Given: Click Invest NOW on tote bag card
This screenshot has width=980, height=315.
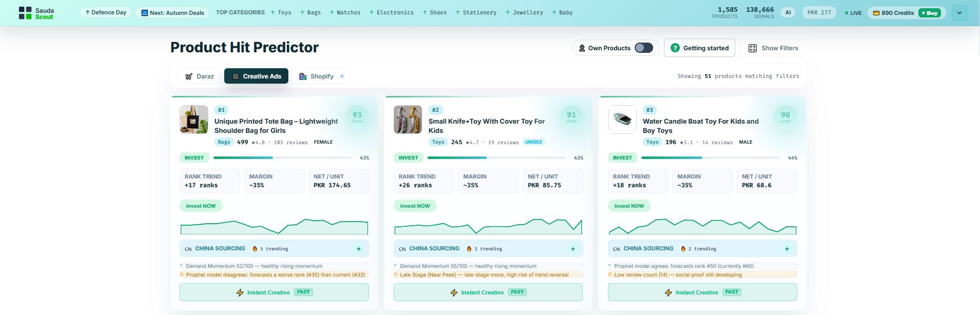Looking at the screenshot, I should pos(201,206).
